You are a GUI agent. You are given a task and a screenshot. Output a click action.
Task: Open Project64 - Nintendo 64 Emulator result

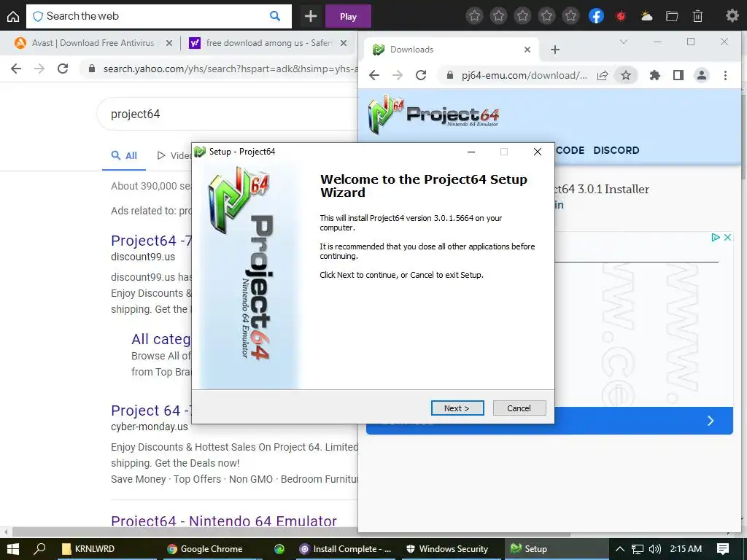click(x=224, y=521)
